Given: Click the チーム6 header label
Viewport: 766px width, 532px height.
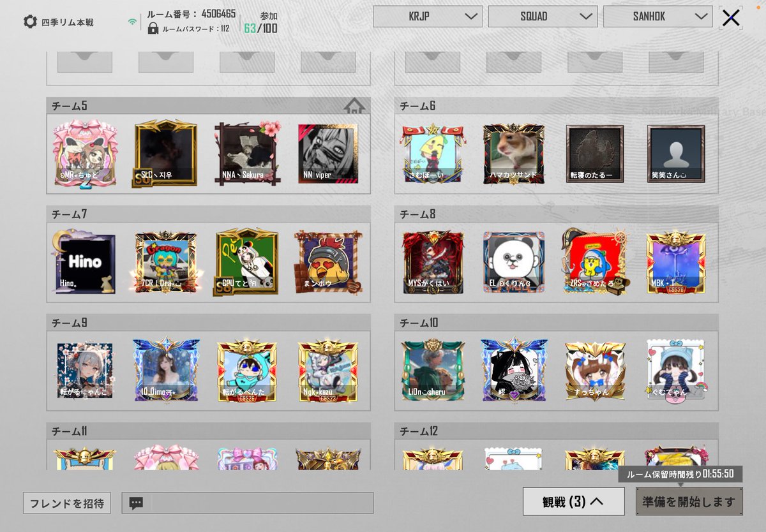Looking at the screenshot, I should tap(417, 106).
